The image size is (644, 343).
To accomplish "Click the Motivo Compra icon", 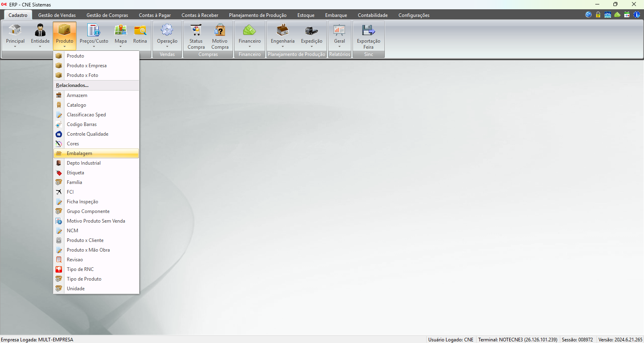I will [220, 31].
